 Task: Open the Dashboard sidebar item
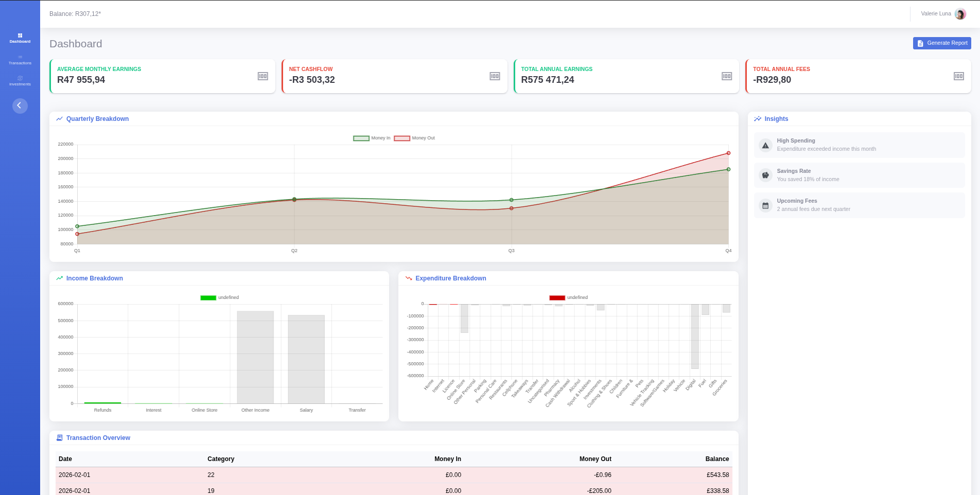20,38
